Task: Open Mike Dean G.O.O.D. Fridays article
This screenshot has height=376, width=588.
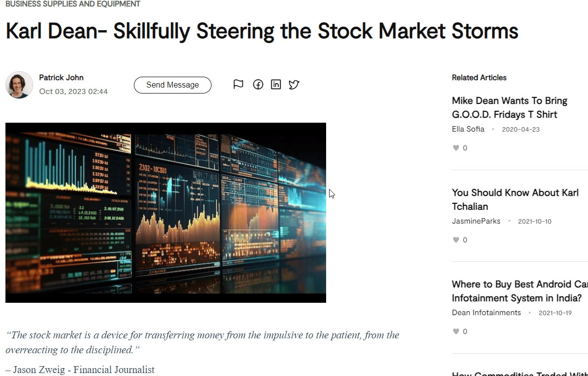Action: [509, 107]
